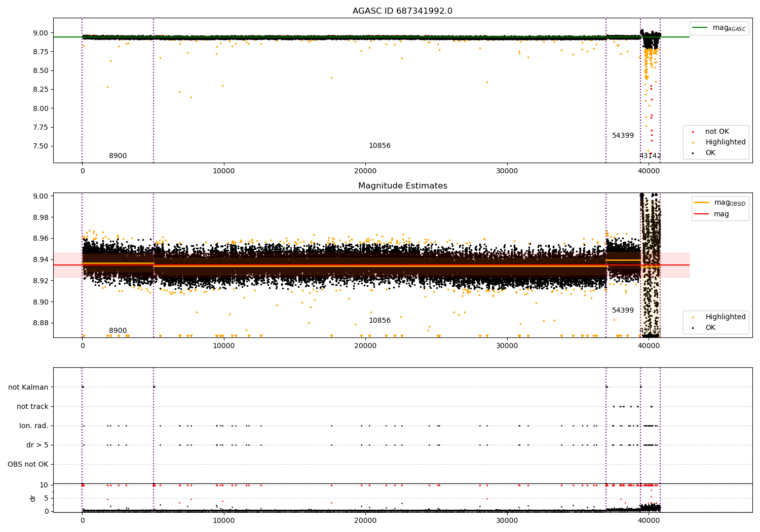Click green line sample beside mag AGASC
760x532 pixels.
(700, 28)
